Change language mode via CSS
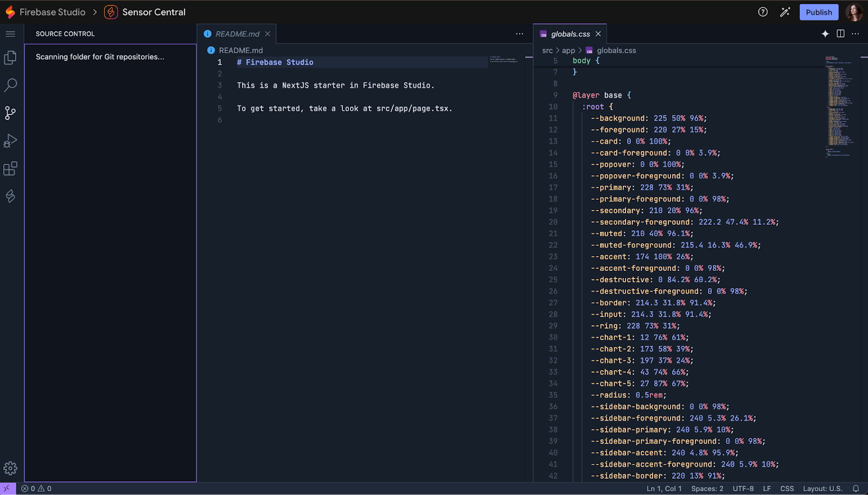868x495 pixels. [x=787, y=488]
